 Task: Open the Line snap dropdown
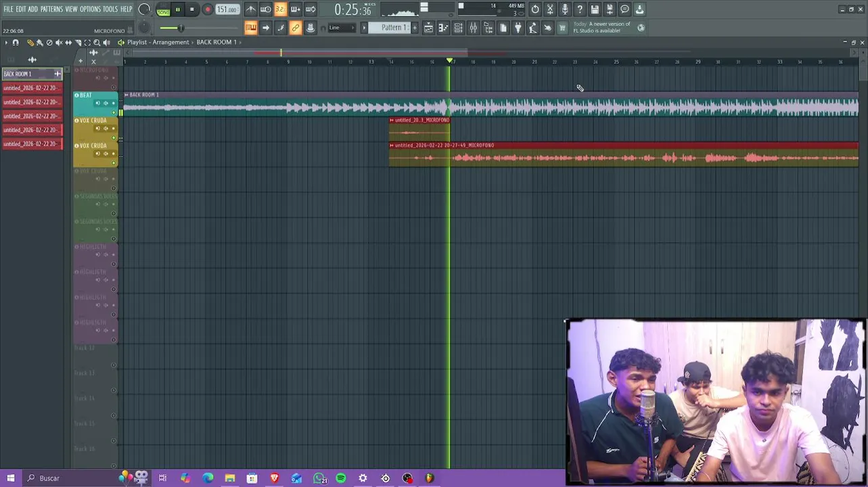click(x=342, y=28)
